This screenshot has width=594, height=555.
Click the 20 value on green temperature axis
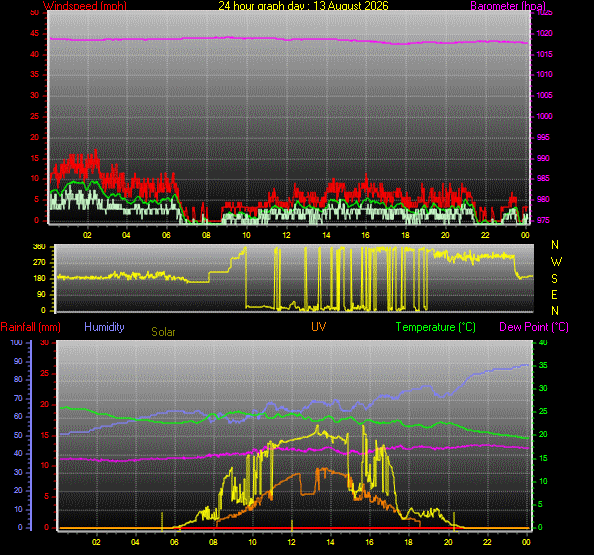point(543,435)
